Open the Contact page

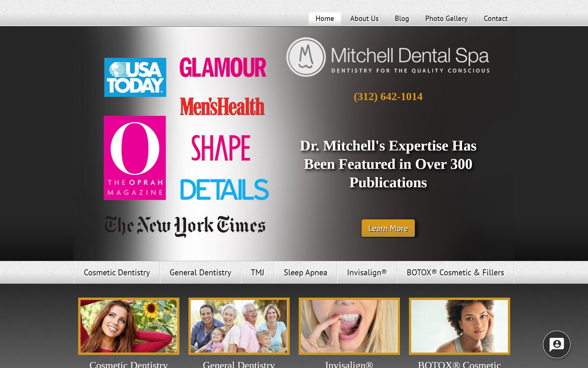tap(495, 19)
